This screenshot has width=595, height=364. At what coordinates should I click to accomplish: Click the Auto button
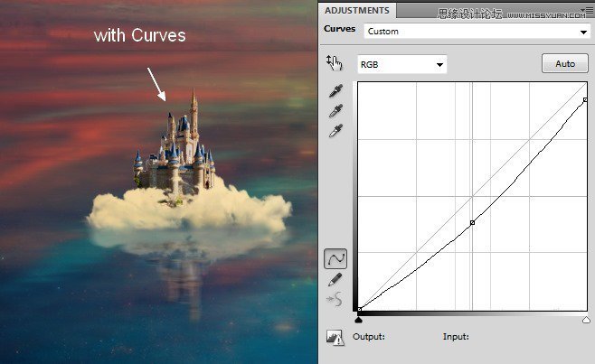coord(565,63)
